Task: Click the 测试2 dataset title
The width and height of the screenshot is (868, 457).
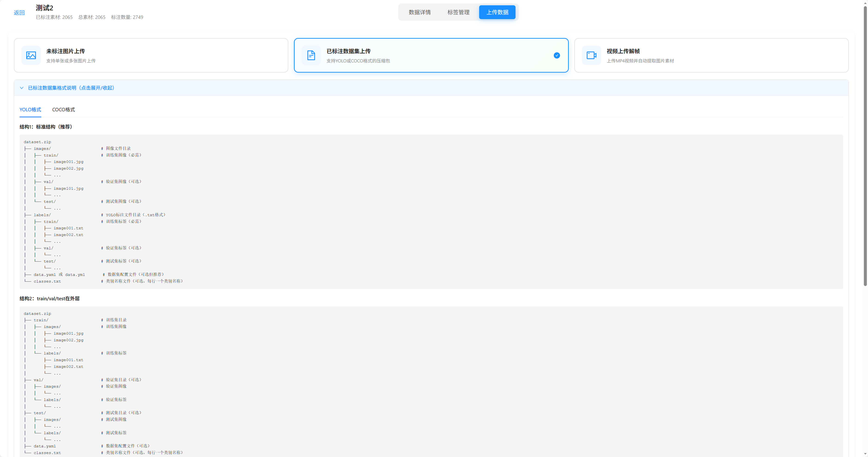Action: point(44,8)
